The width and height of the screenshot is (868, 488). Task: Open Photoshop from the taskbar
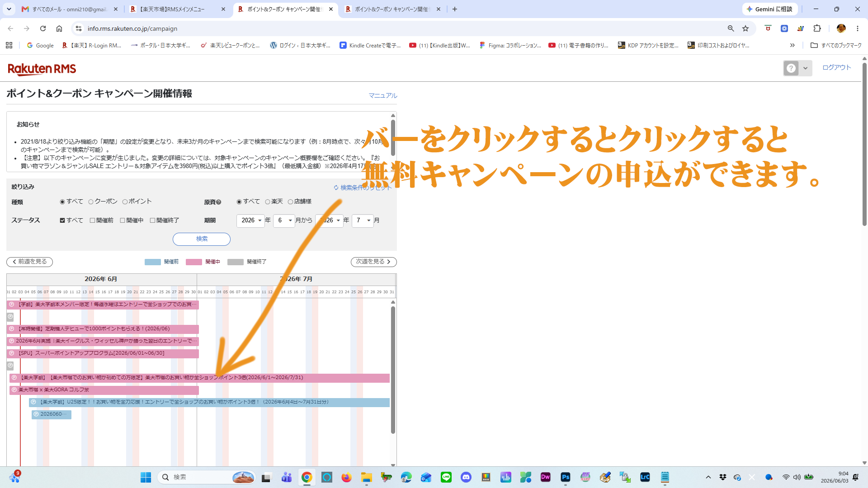[x=566, y=477]
